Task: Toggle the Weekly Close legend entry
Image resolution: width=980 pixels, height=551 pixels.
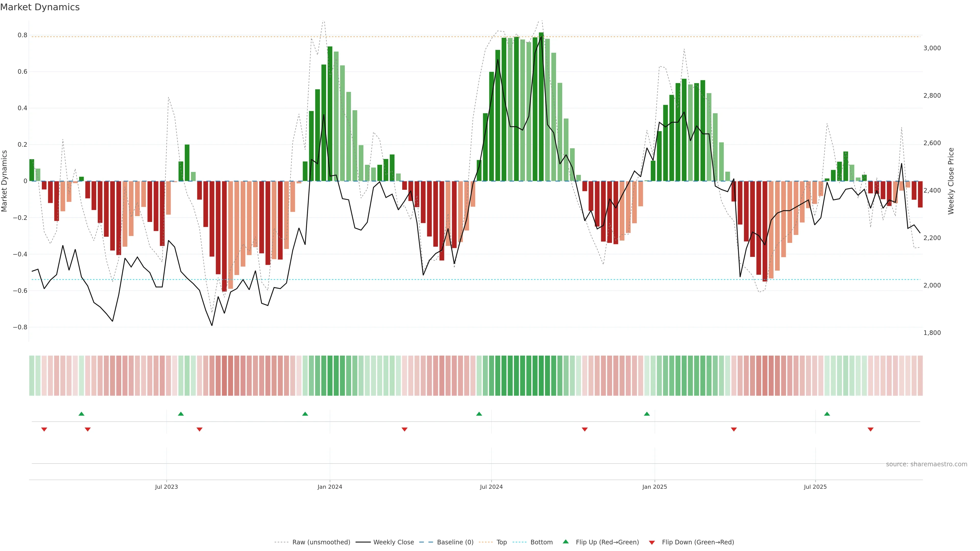Action: coord(393,542)
